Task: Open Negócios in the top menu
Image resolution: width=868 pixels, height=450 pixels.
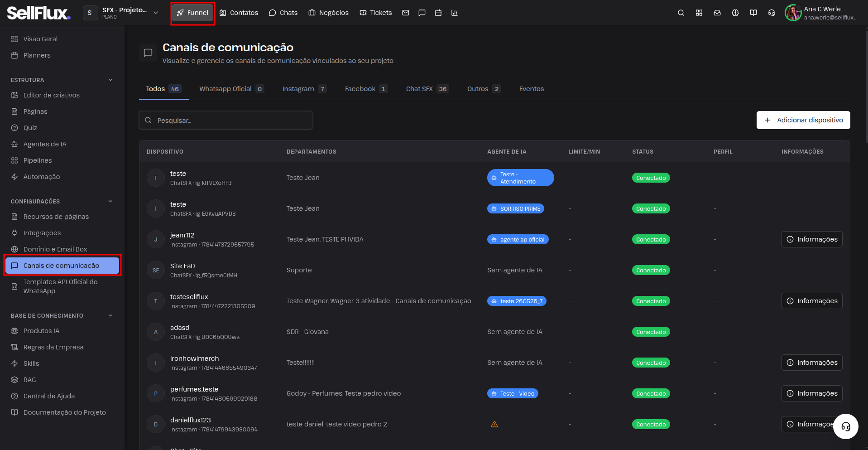Action: [x=329, y=13]
